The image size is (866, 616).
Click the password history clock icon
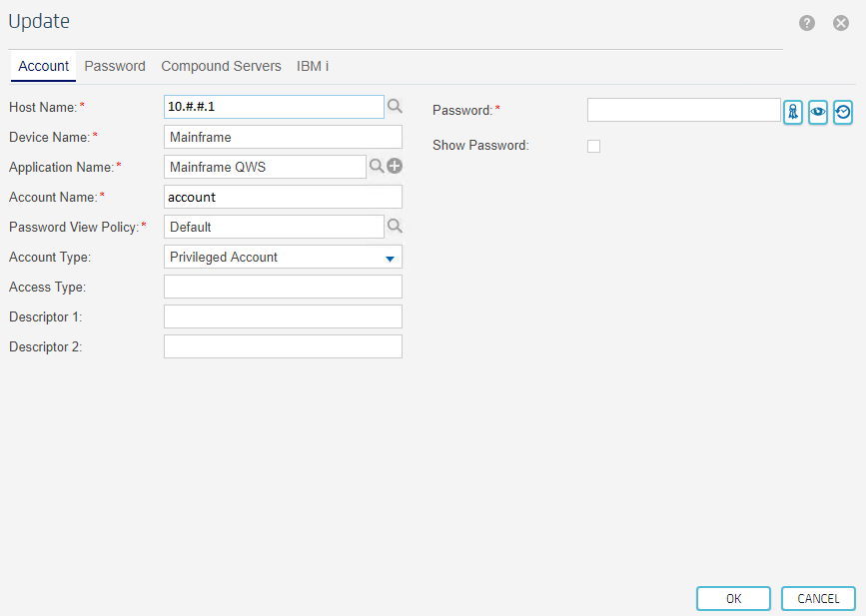pos(843,112)
